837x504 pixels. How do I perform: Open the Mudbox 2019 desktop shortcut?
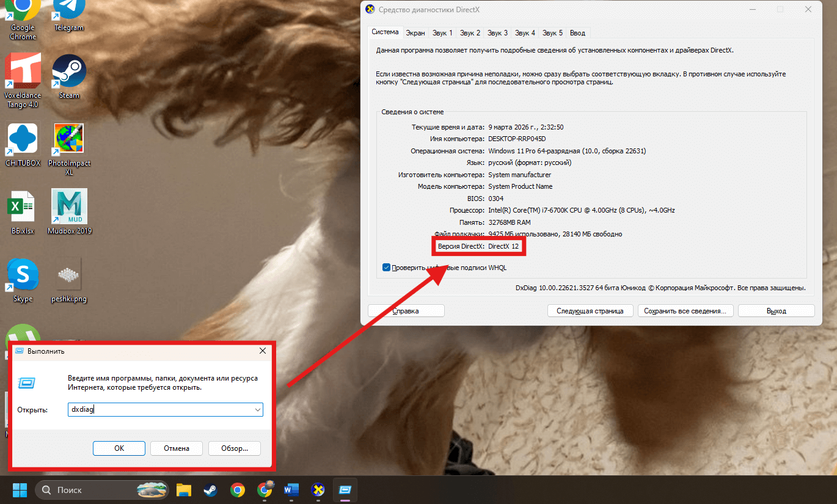[69, 208]
